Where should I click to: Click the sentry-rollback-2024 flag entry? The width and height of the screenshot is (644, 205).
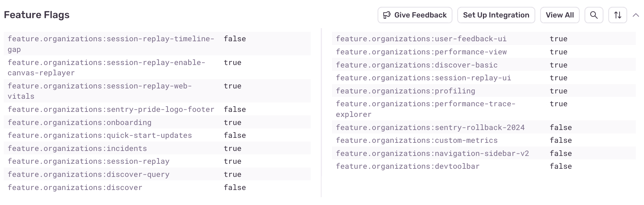click(430, 127)
